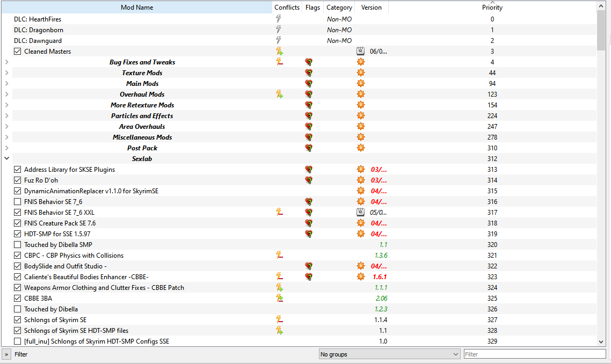
Task: Click the conflict icon on Cleaned Masters row
Action: [279, 51]
